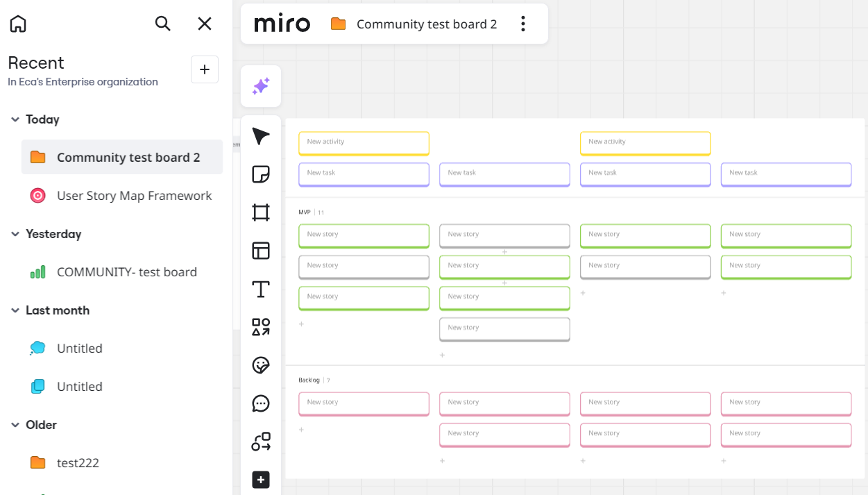Close the Recent boards sidebar
The image size is (868, 495).
(x=205, y=24)
